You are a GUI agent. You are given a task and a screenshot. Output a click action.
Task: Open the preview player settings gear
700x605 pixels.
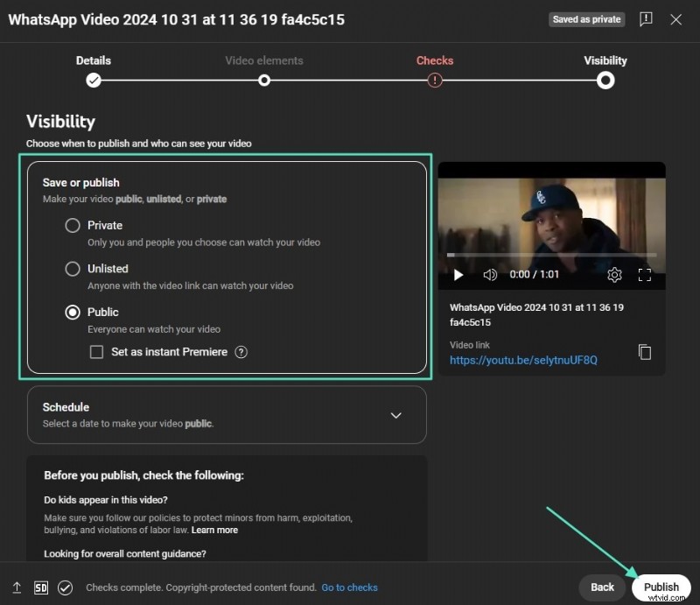615,274
